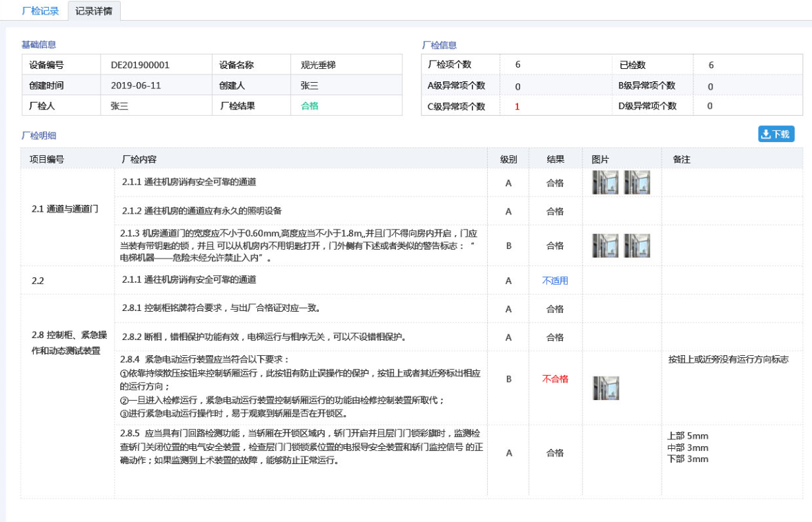Open the photo thumbnail for item 2.8.4

point(606,388)
